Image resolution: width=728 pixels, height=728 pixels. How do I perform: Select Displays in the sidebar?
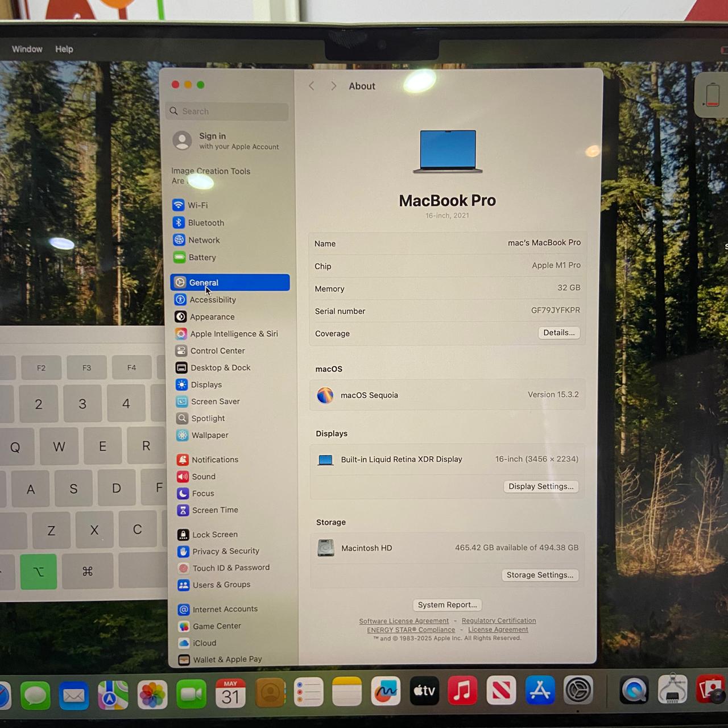coord(206,385)
